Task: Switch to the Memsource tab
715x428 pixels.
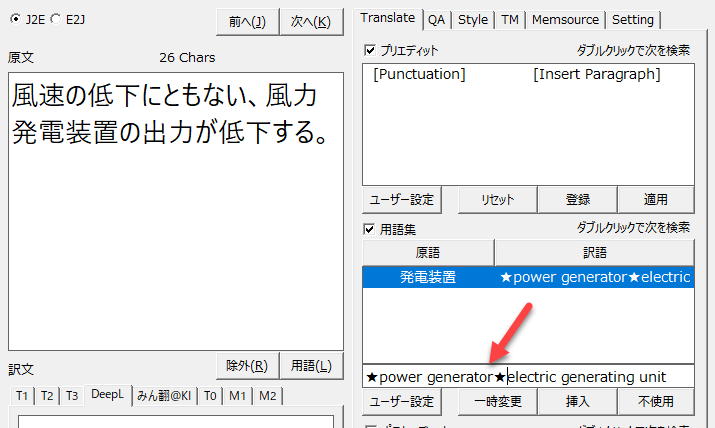Action: pyautogui.click(x=565, y=19)
